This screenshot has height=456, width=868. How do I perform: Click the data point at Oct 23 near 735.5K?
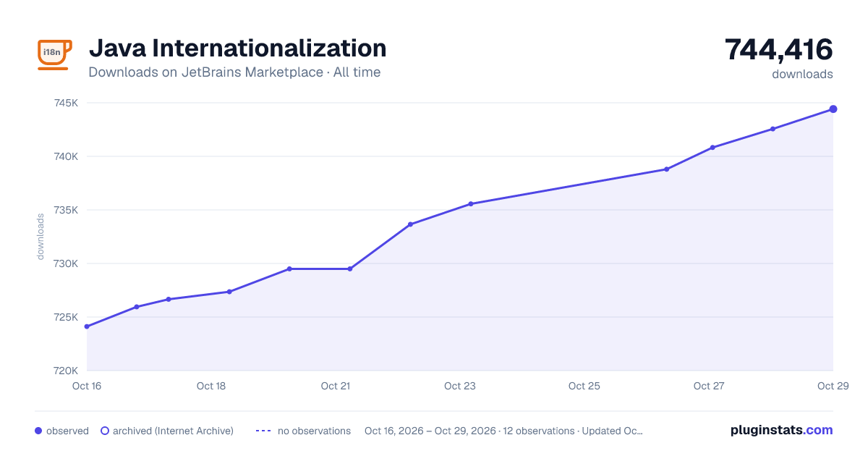tap(471, 204)
